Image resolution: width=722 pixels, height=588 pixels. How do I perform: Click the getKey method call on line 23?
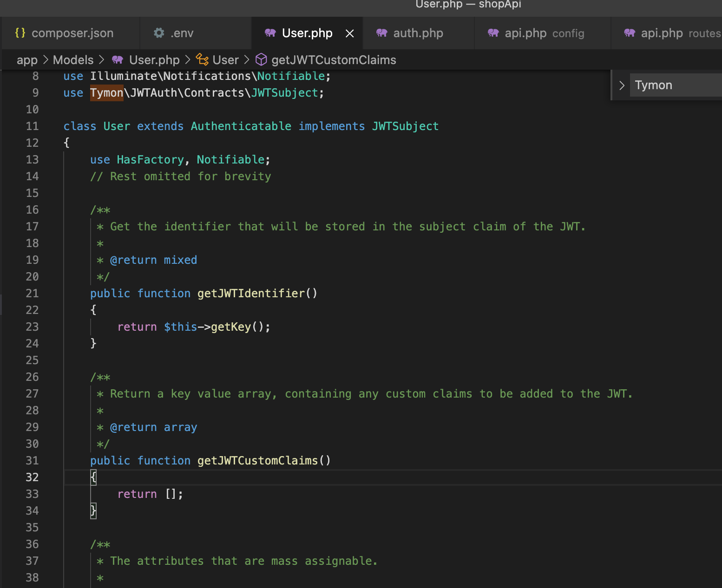point(231,327)
